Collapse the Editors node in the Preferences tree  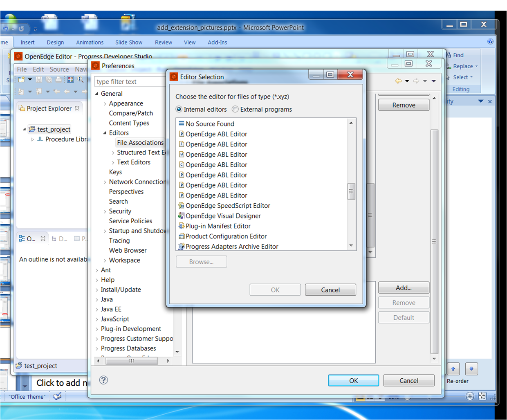105,133
